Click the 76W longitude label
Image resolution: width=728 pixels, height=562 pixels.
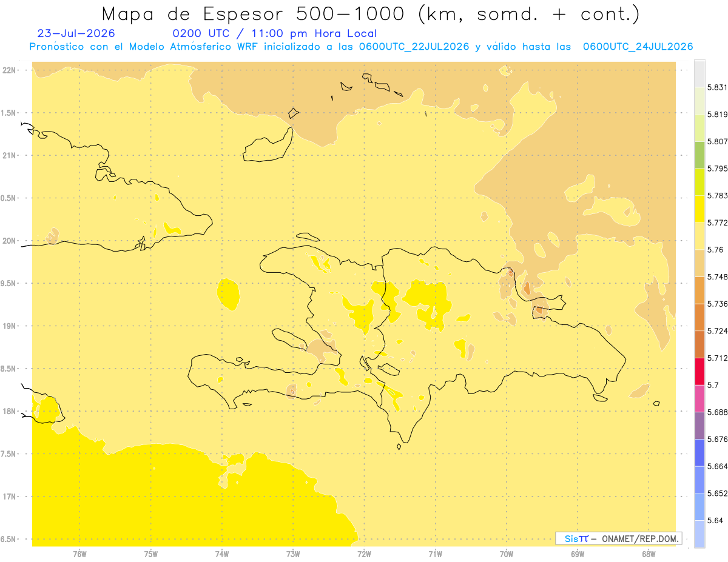[x=79, y=554]
